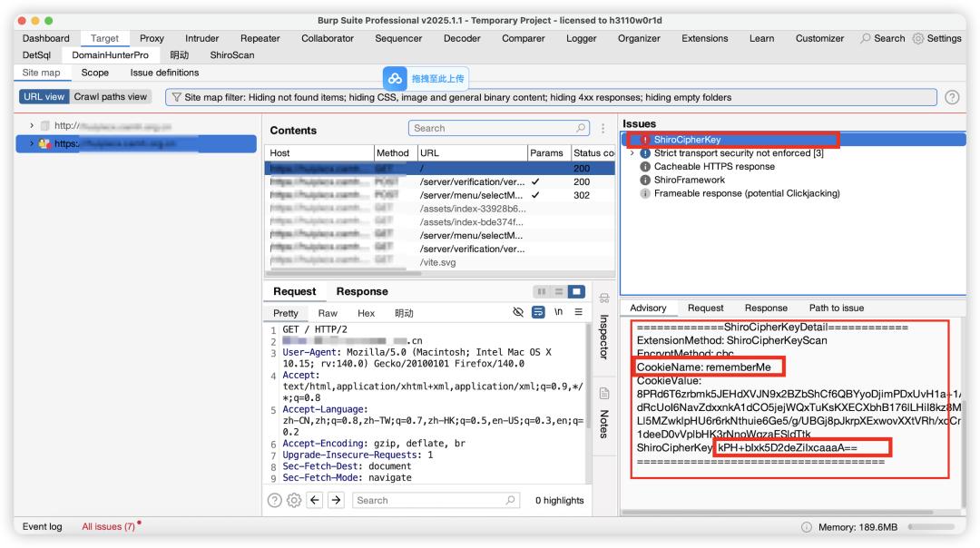Switch to top-bottom request/response layout
Screen dimensions: 980x548
(x=559, y=292)
